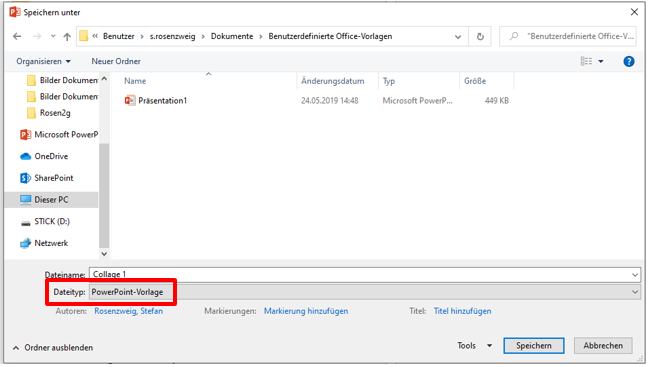Open SharePoint in the navigation pane
The image size is (648, 367).
pos(47,178)
